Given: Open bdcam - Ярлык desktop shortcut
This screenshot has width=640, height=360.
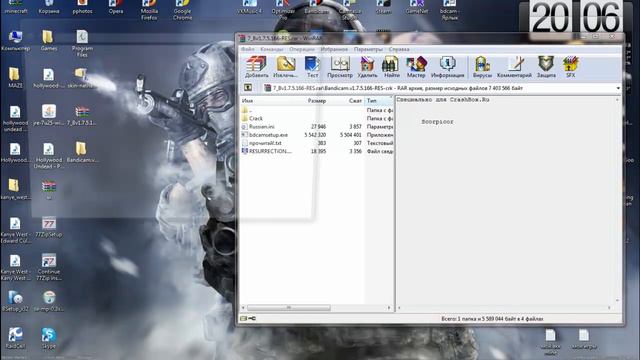Looking at the screenshot, I should 449,10.
